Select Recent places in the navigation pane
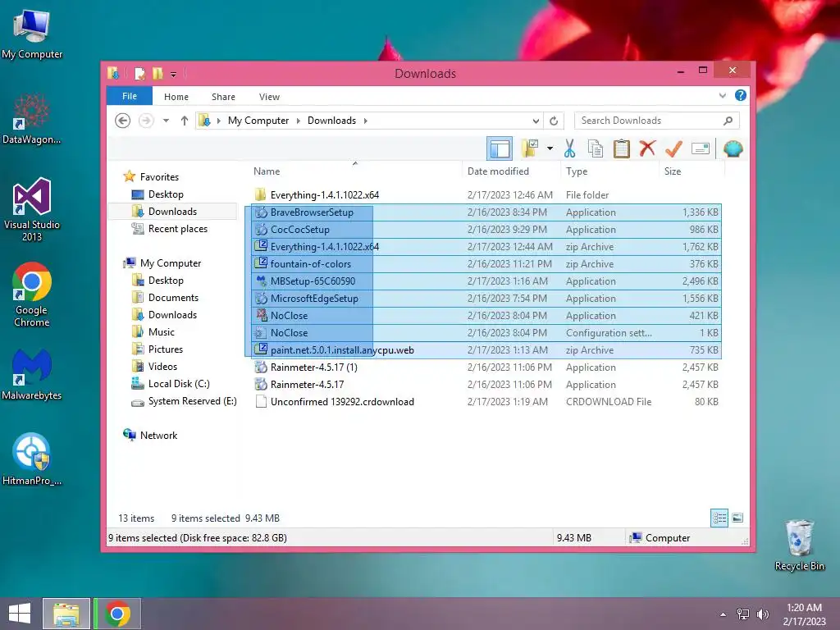 (177, 229)
